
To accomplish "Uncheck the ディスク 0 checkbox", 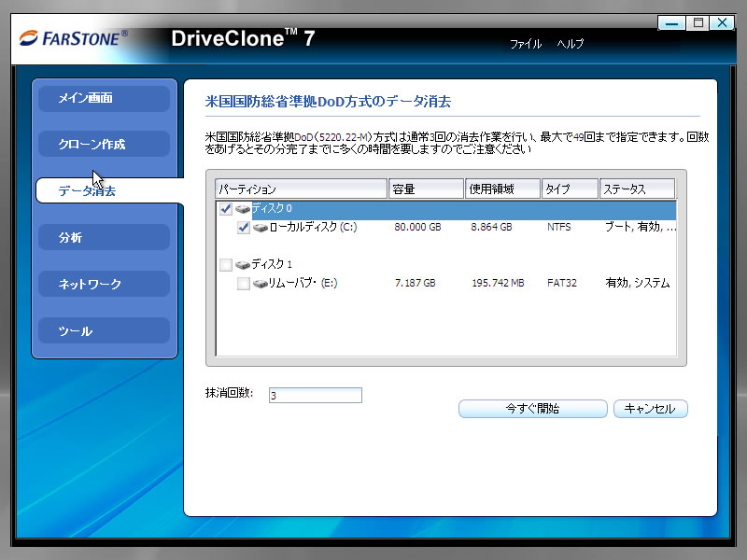I will pos(226,208).
